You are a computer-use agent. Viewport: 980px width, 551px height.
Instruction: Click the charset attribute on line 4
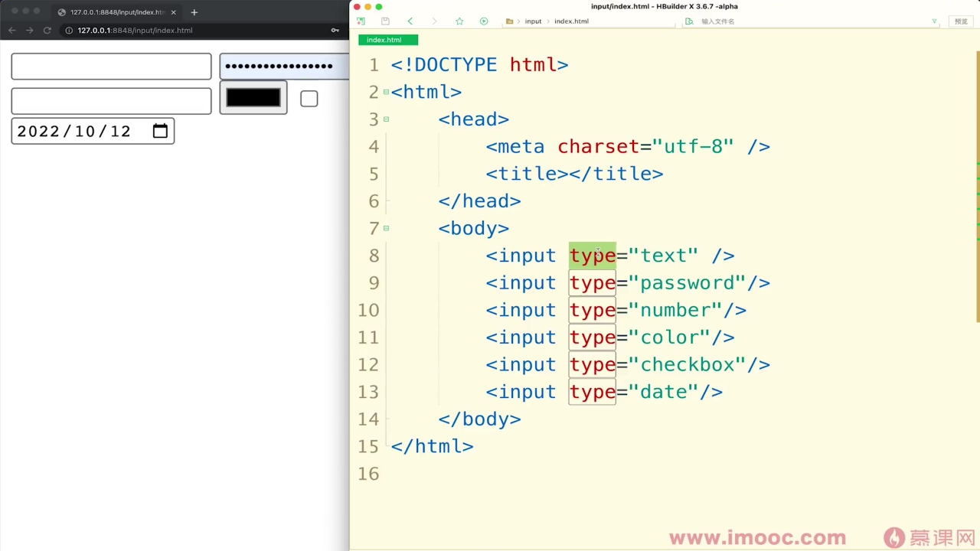point(599,147)
